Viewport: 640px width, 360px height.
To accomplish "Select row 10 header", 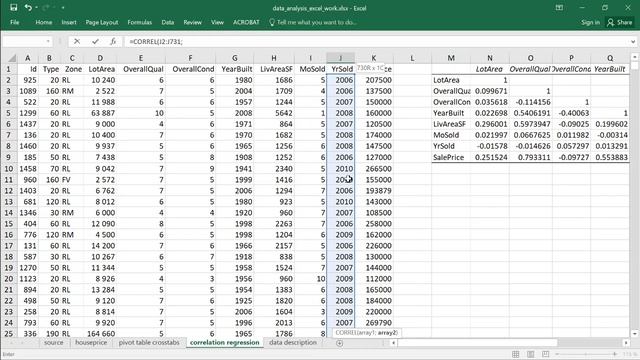I will tap(9, 169).
